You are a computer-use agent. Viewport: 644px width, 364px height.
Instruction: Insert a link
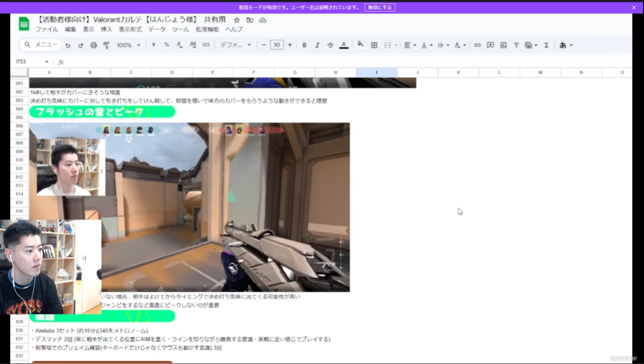point(477,45)
